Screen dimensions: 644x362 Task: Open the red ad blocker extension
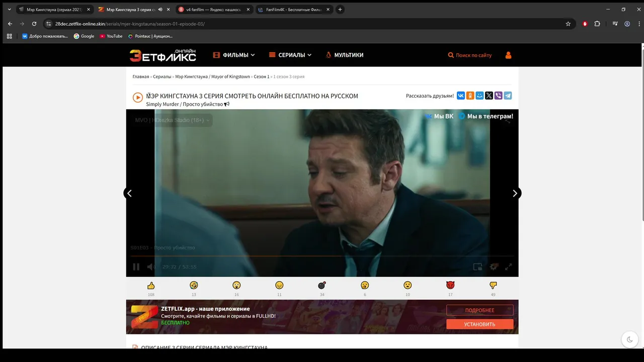[x=585, y=24]
